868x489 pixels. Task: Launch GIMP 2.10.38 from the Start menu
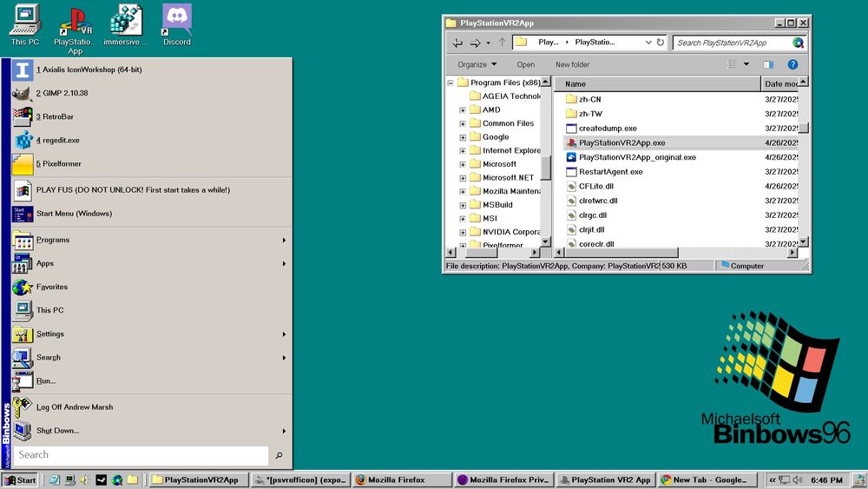tap(152, 93)
